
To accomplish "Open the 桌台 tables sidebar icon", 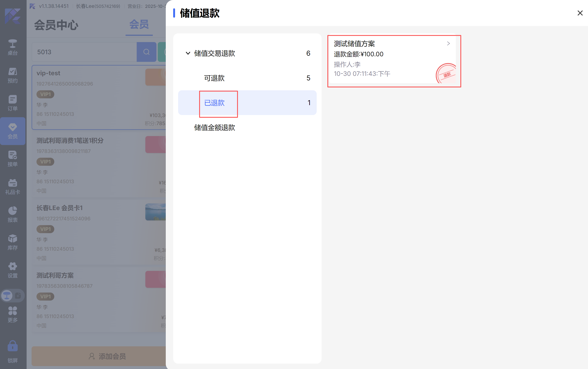I will click(x=12, y=47).
